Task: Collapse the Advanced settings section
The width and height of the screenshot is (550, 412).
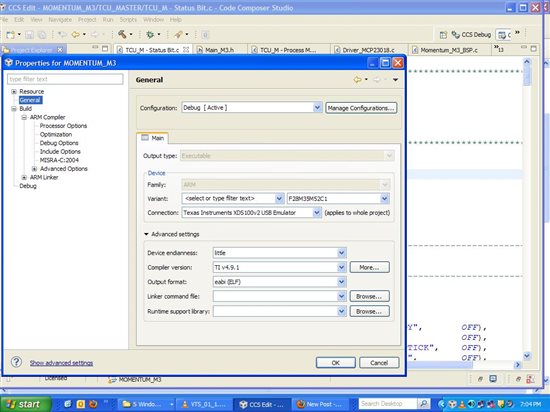Action: [146, 234]
